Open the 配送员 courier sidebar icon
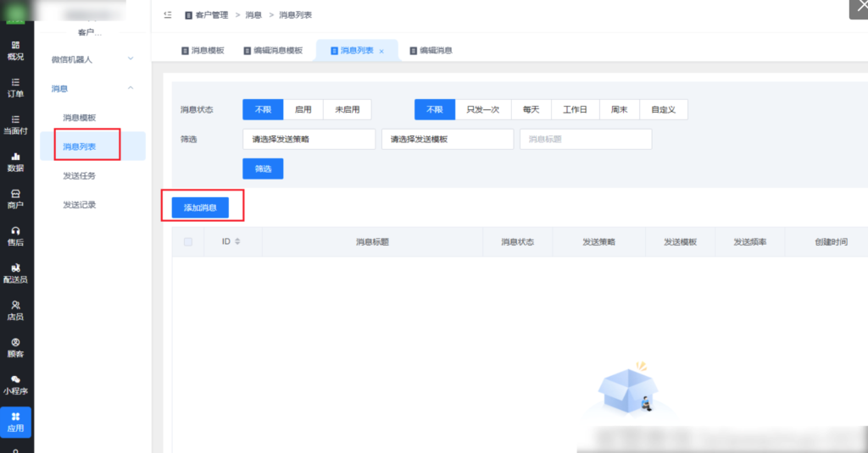 (15, 273)
